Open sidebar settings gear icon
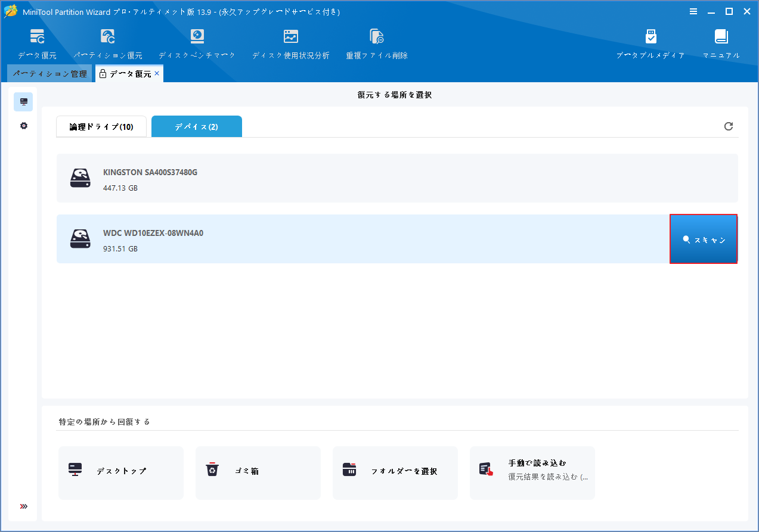759x532 pixels. pos(24,126)
